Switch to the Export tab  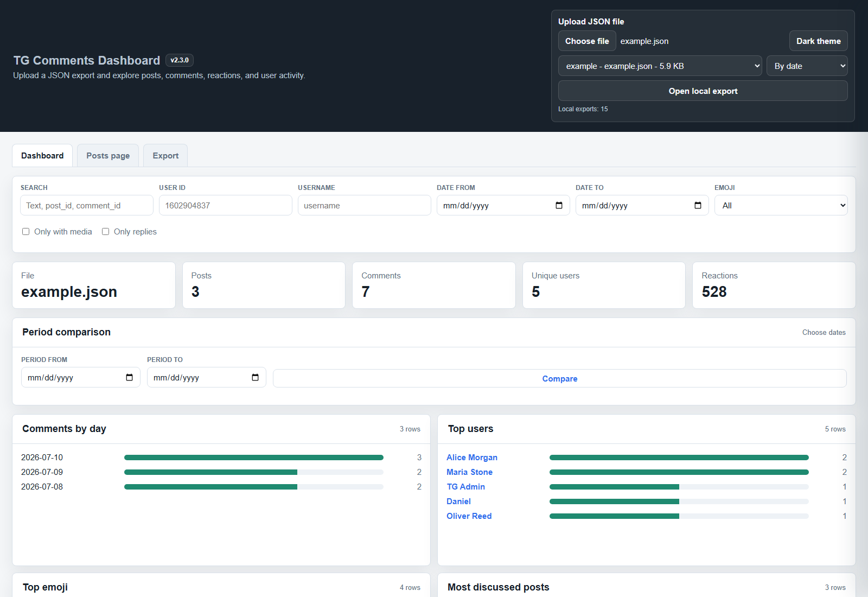click(x=165, y=156)
